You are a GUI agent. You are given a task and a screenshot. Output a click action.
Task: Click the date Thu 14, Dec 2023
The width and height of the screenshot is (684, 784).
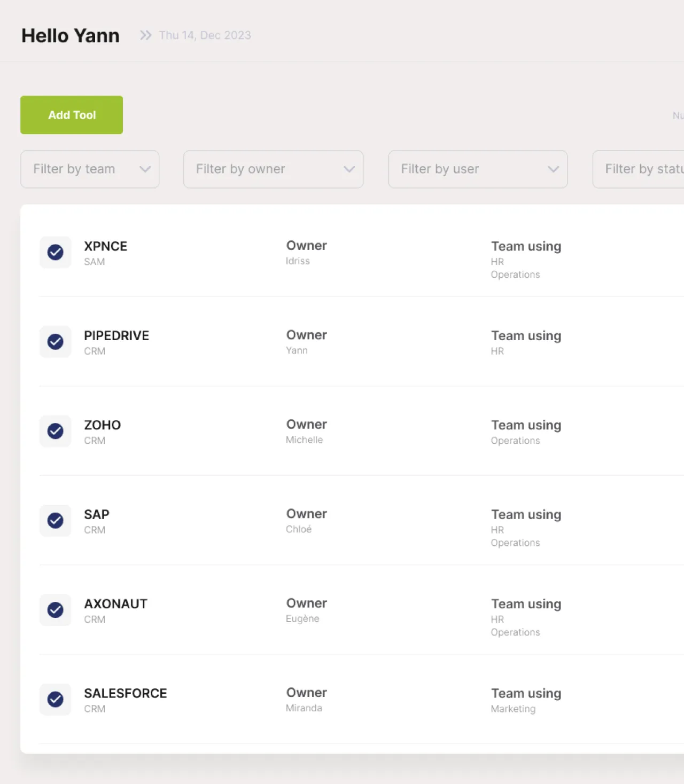click(x=205, y=35)
